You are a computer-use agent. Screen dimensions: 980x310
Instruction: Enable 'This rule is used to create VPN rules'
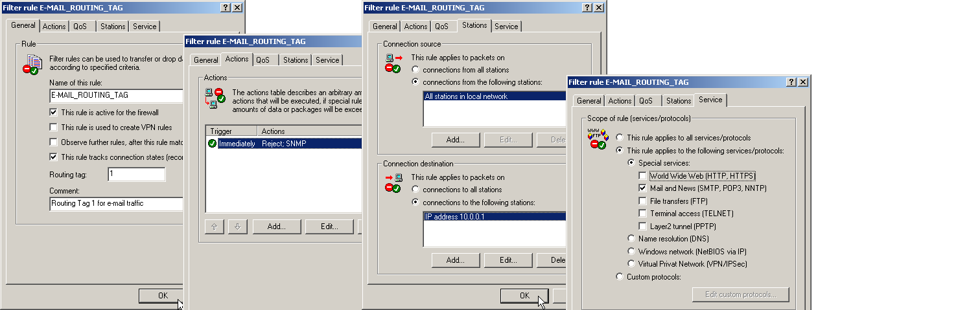[x=54, y=127]
